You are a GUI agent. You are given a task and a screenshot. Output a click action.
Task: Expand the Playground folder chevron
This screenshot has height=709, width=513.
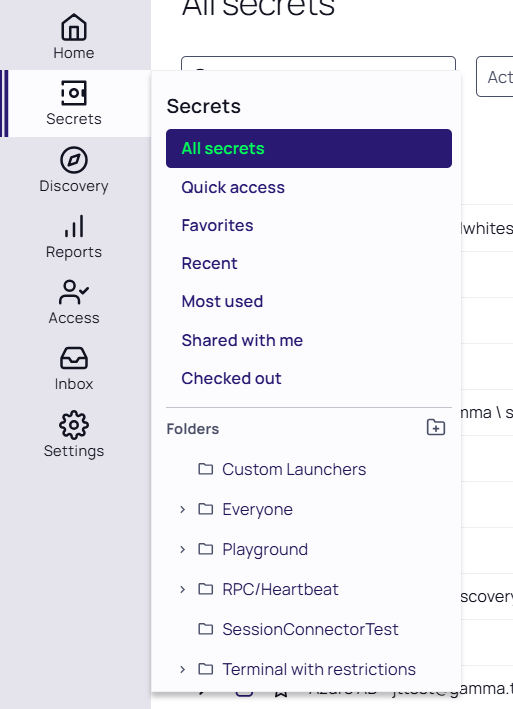pos(183,549)
